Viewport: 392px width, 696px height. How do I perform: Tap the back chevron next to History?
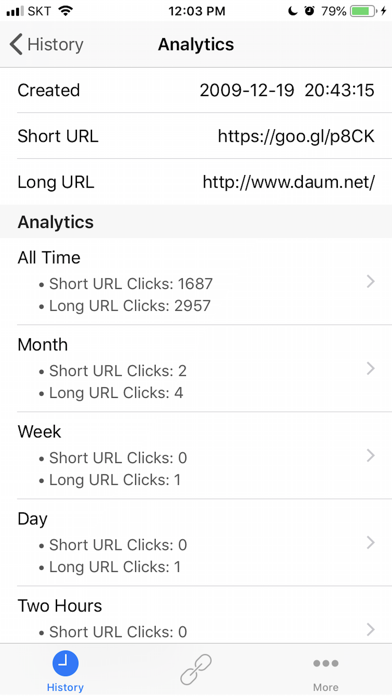[16, 45]
